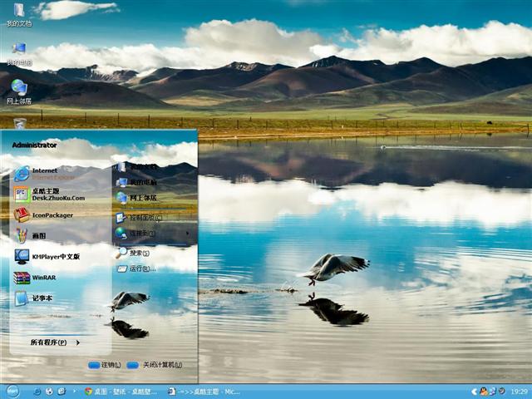The image size is (532, 399).
Task: Open 我的电脑 in Start menu right column
Action: coord(136,182)
